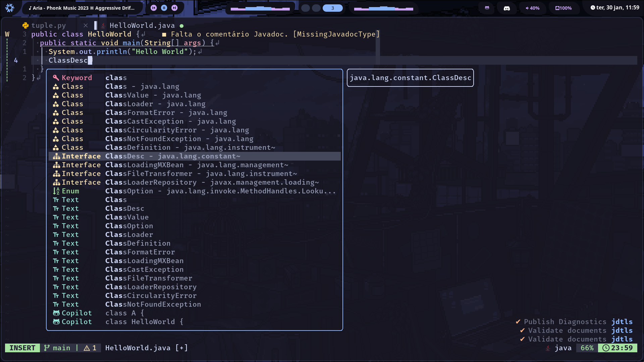Click the warning count in statusline
This screenshot has height=362, width=644.
pos(90,348)
